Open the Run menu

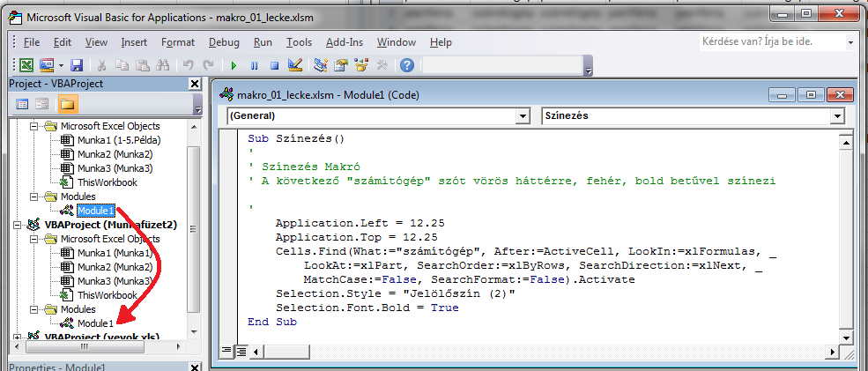click(x=263, y=42)
